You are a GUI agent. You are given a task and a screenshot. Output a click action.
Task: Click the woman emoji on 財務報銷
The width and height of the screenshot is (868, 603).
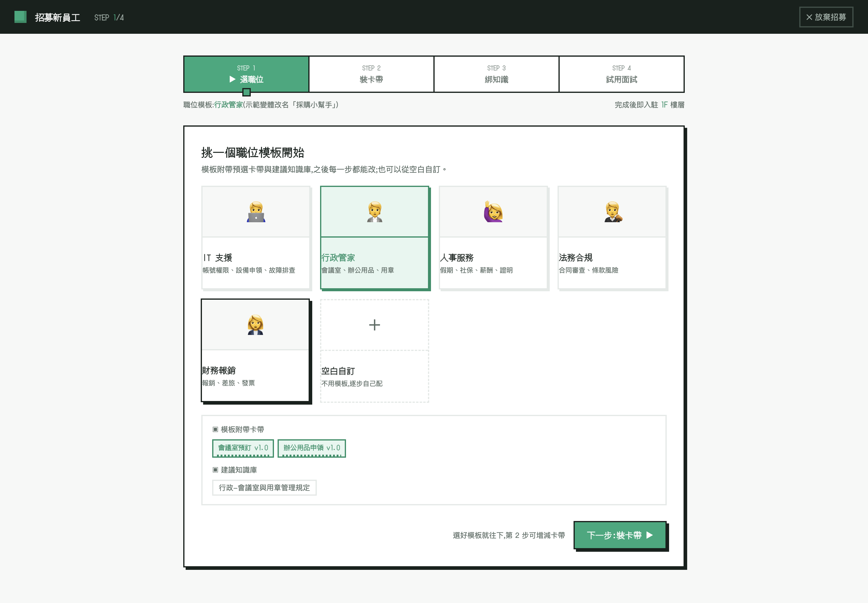point(255,324)
